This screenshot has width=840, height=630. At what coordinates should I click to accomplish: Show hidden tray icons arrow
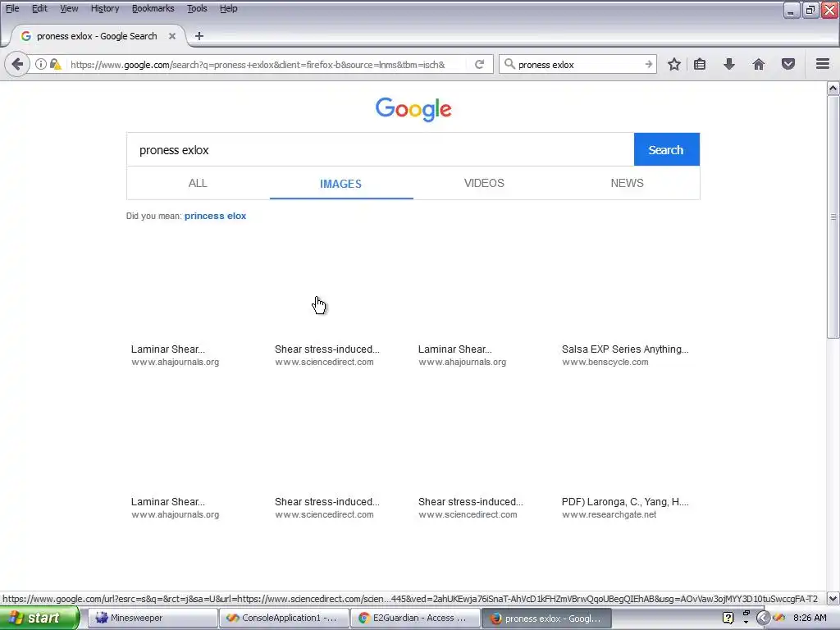[763, 619]
